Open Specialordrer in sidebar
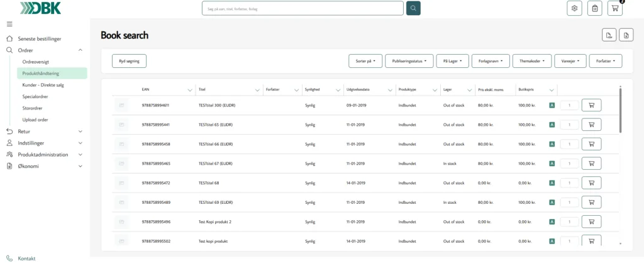 click(x=35, y=96)
